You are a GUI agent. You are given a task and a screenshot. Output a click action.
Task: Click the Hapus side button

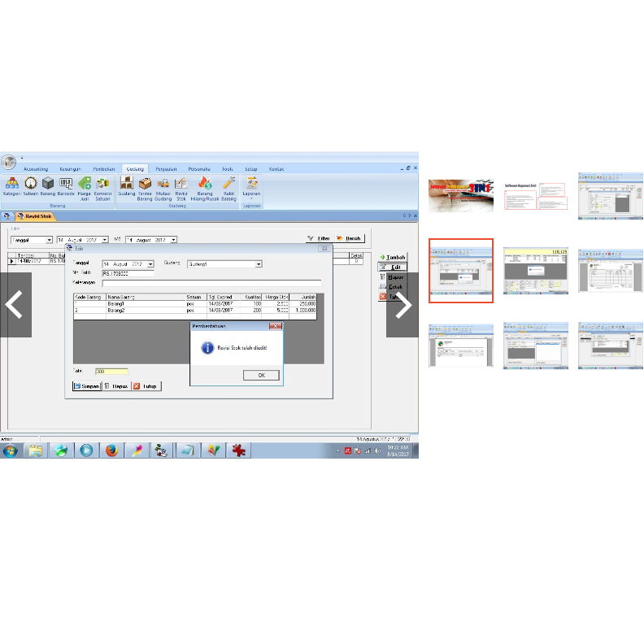click(393, 276)
